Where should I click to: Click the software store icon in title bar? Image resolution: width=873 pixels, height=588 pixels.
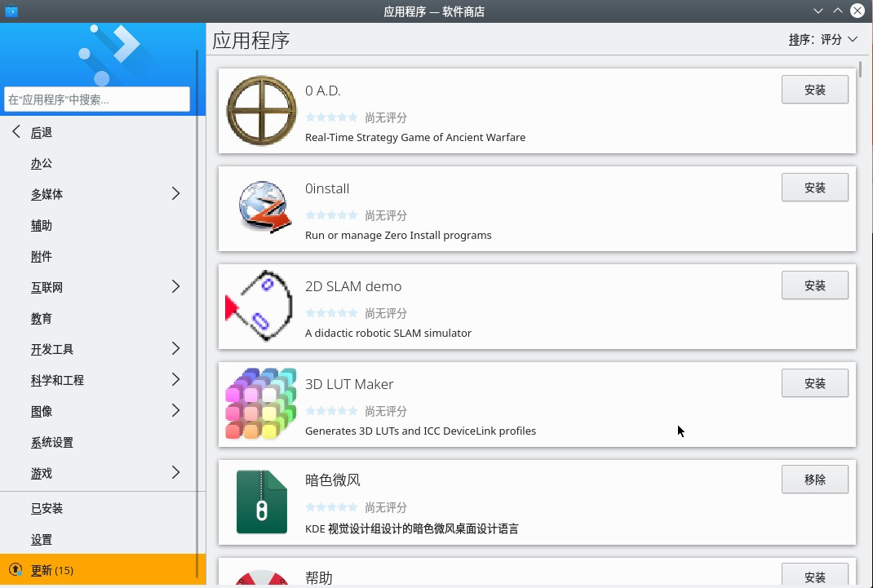point(11,11)
